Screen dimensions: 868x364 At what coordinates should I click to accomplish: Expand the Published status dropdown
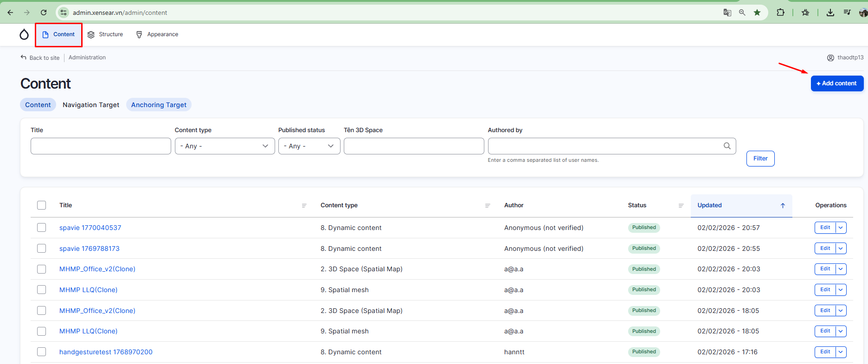pos(309,146)
